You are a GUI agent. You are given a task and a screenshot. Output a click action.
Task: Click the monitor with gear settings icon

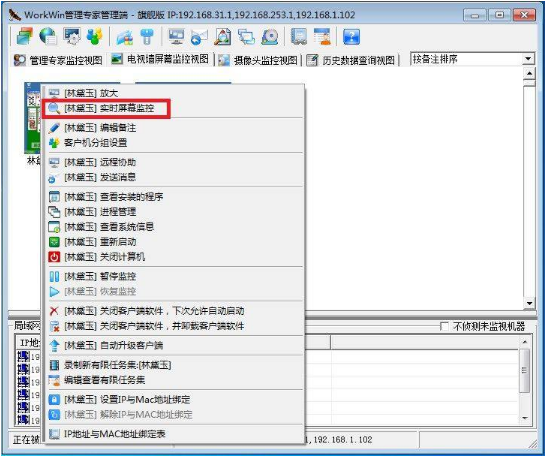click(72, 36)
